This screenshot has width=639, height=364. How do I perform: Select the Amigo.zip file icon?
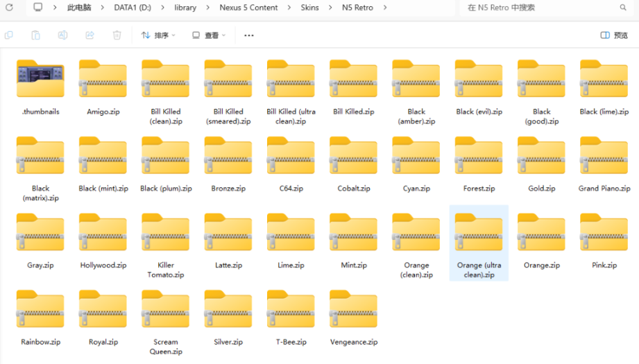tap(103, 78)
